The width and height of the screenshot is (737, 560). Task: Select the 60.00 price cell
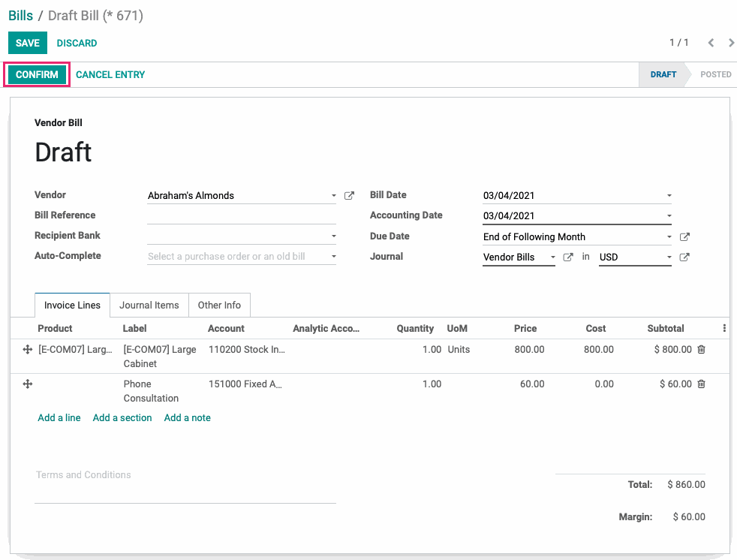532,384
